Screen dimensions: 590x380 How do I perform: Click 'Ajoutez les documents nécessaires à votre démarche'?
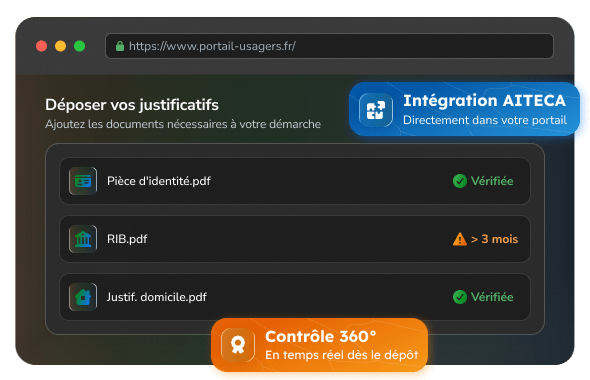(x=183, y=124)
